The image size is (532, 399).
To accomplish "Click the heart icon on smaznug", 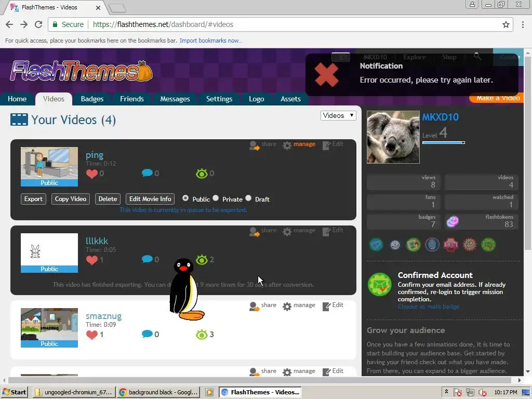I will 91,335.
